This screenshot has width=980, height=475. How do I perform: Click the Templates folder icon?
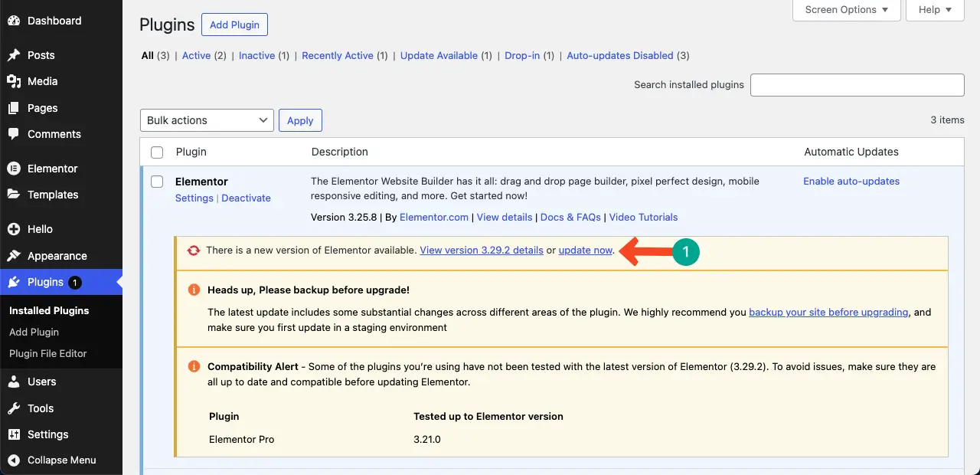tap(14, 195)
